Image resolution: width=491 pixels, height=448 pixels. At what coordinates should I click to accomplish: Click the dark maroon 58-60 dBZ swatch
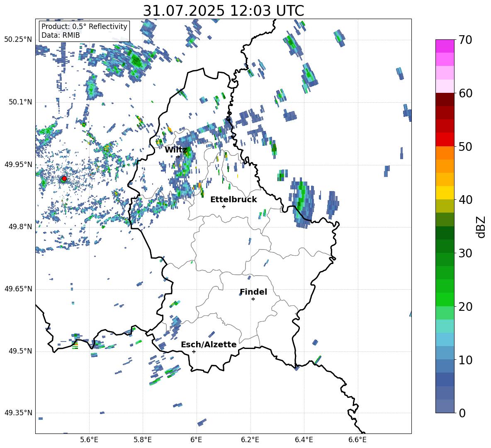pos(445,100)
